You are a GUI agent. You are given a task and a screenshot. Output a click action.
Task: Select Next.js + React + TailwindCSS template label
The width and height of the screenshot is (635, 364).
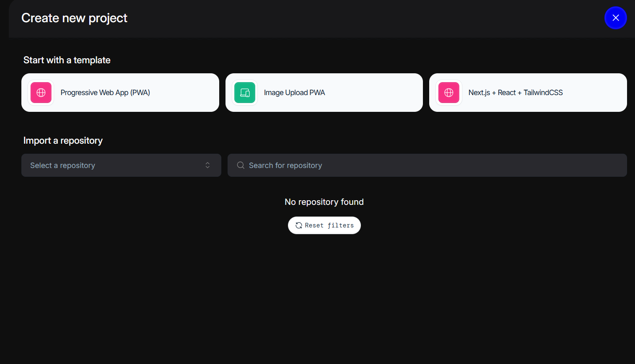(x=516, y=93)
